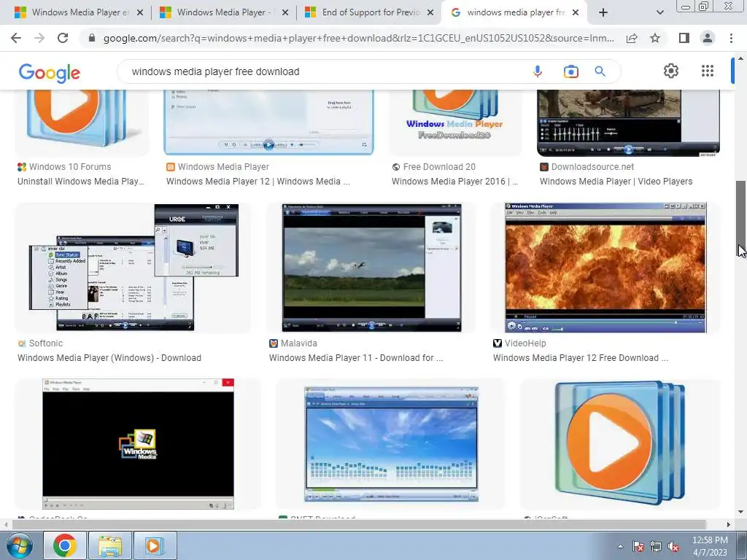The width and height of the screenshot is (747, 560).
Task: Go to Google home via the logo
Action: click(50, 73)
